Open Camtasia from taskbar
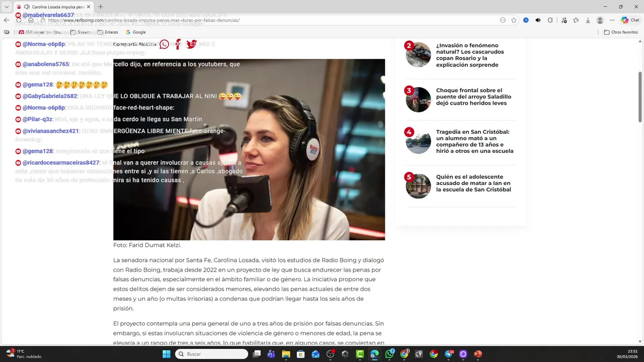Screen dimensions: 644x362 [360, 354]
